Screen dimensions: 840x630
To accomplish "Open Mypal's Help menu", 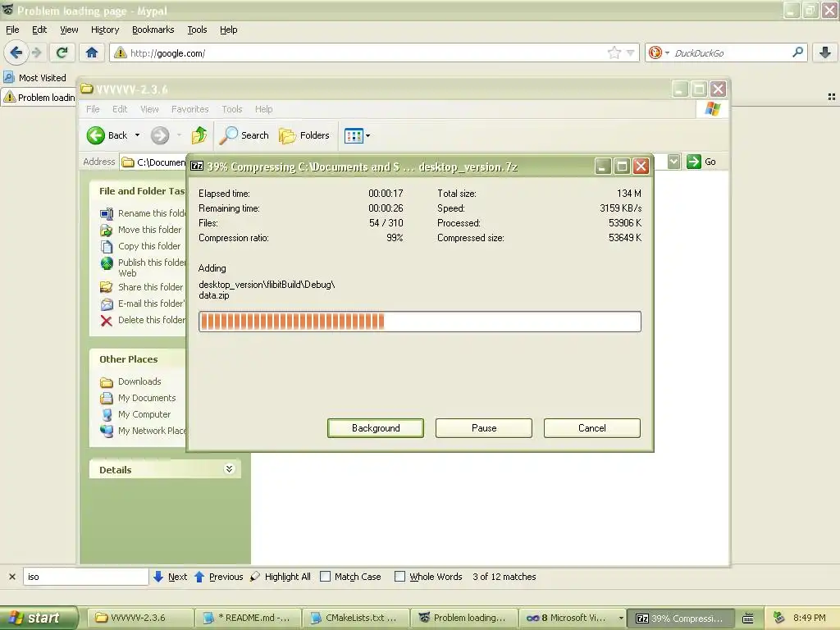I will coord(229,30).
